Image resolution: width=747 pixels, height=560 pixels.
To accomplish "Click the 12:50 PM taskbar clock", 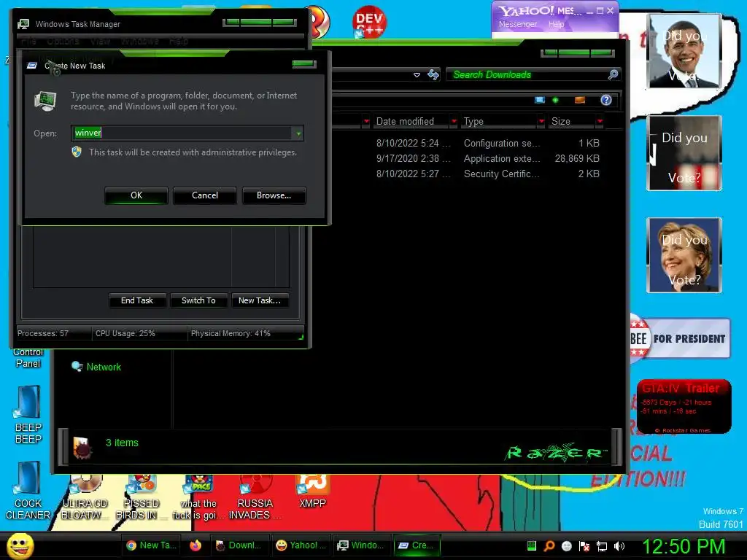I will 684,546.
